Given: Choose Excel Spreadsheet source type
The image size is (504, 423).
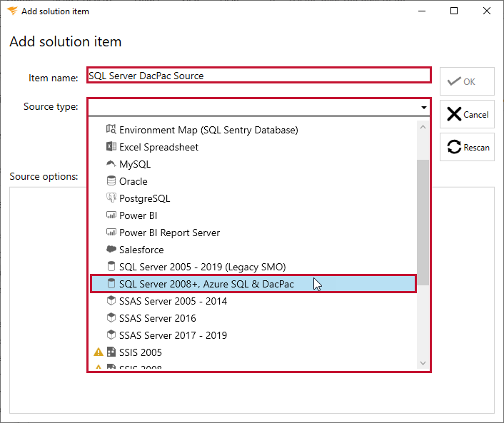Looking at the screenshot, I should (x=253, y=147).
